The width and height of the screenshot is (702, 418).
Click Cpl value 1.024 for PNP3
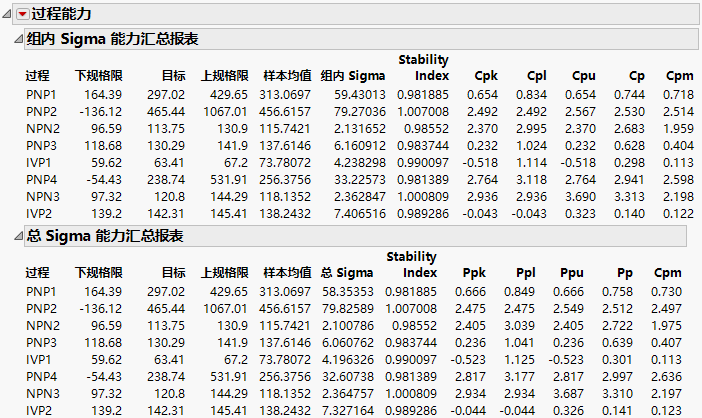pos(531,146)
